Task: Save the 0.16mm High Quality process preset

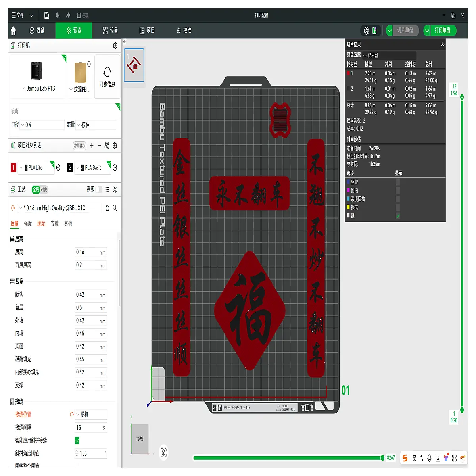Action: click(x=107, y=208)
